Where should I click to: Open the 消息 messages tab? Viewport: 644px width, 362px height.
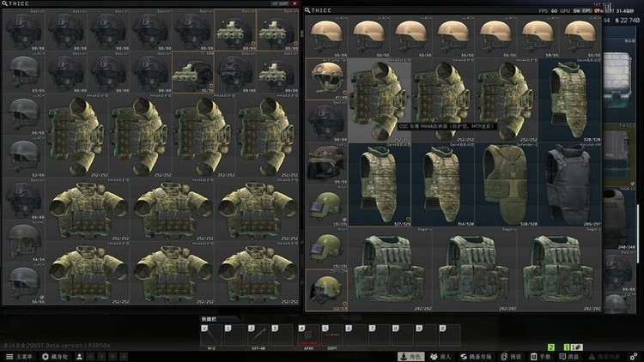569,357
